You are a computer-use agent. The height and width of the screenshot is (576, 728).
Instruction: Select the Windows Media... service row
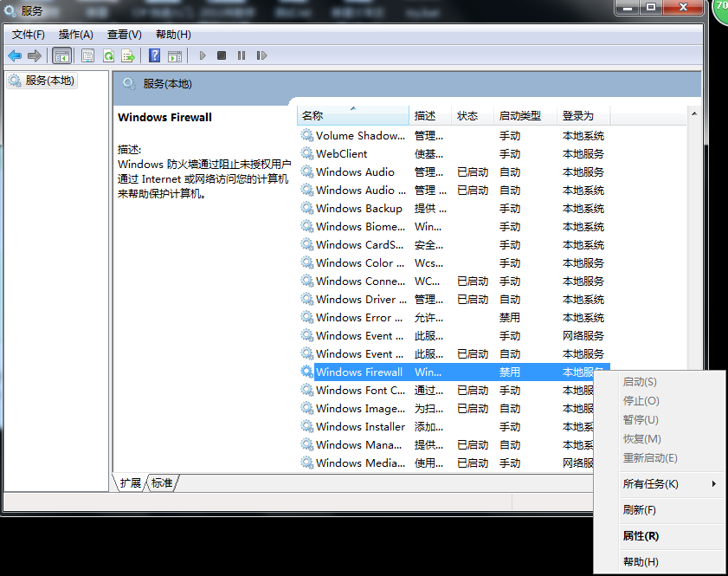(446, 463)
